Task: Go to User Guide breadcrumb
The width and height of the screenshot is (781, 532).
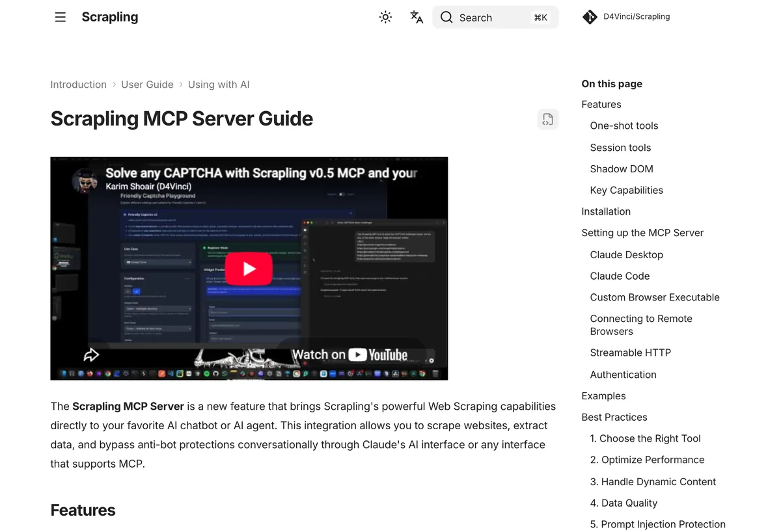Action: [x=147, y=85]
